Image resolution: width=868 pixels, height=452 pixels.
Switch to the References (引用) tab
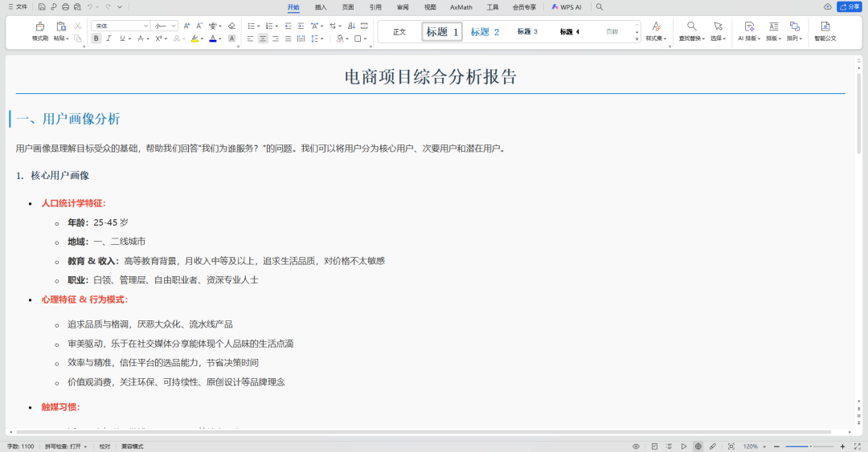click(375, 7)
